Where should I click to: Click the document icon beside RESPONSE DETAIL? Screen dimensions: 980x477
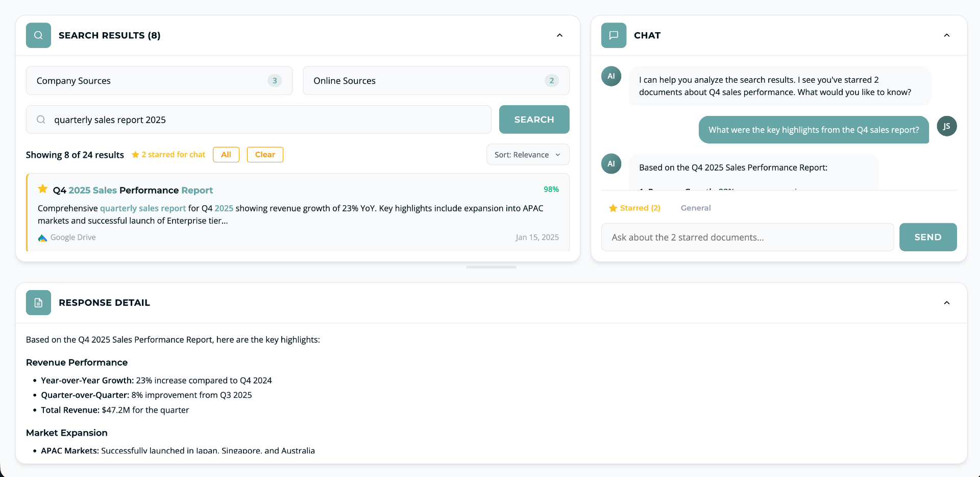click(x=38, y=302)
